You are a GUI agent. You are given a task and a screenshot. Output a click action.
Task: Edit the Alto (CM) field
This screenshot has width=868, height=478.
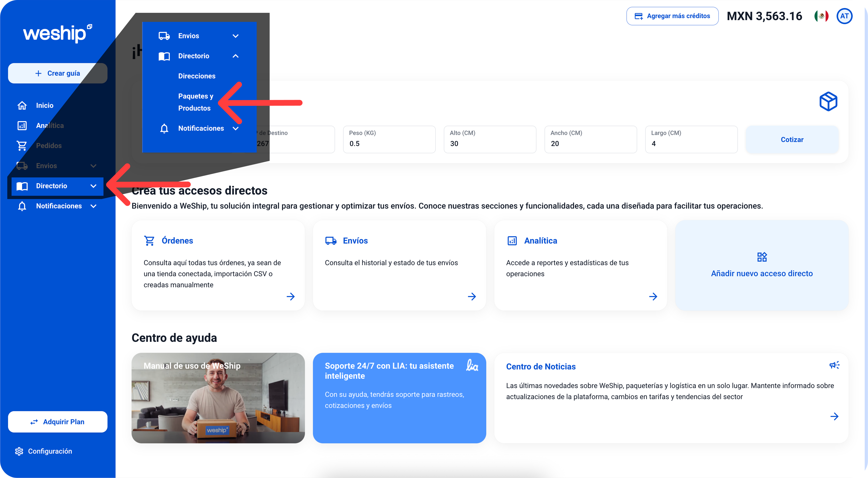click(490, 139)
